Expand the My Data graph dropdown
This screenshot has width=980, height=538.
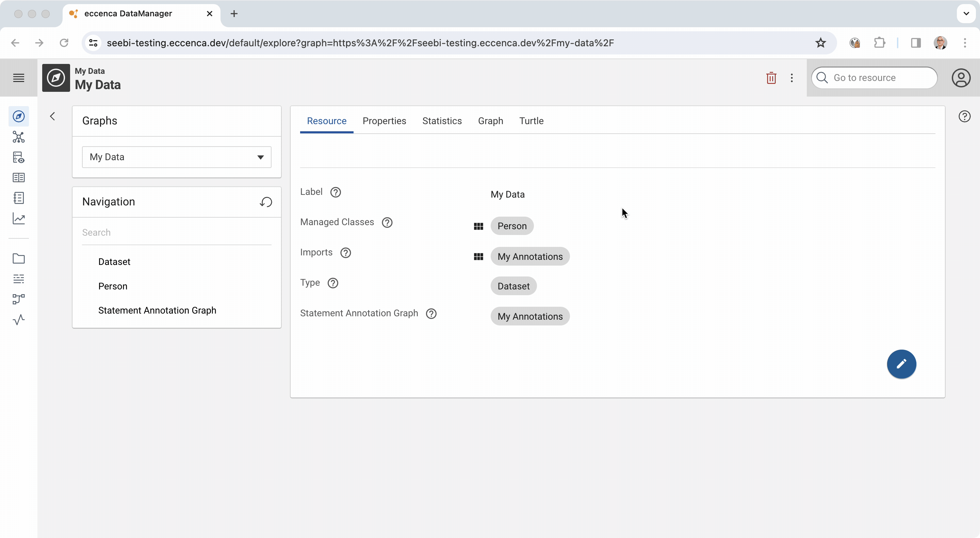177,157
